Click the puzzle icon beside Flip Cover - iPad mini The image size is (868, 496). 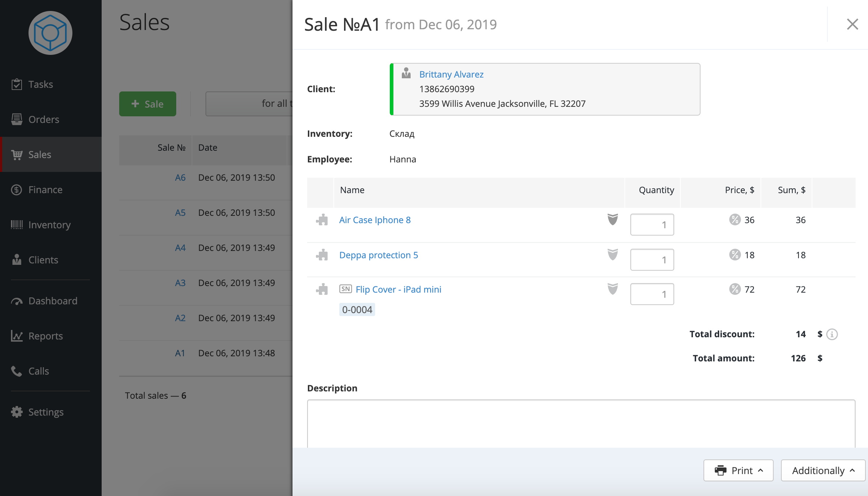pos(322,289)
